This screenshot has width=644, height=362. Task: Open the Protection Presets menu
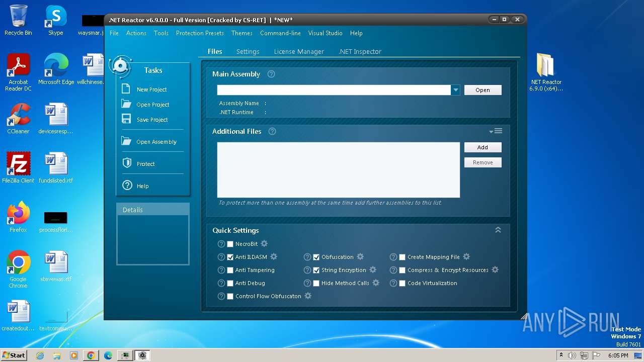point(200,33)
